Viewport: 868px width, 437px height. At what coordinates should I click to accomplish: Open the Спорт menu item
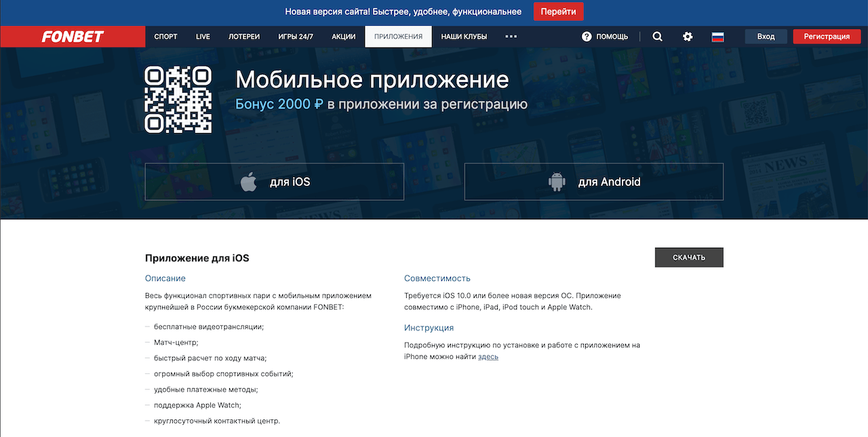165,37
